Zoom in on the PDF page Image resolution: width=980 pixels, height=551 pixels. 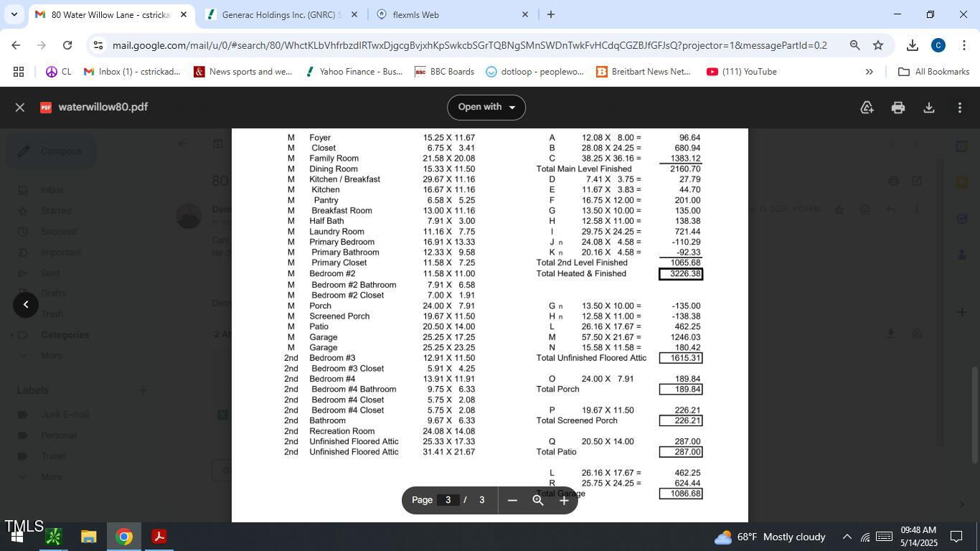pos(564,500)
